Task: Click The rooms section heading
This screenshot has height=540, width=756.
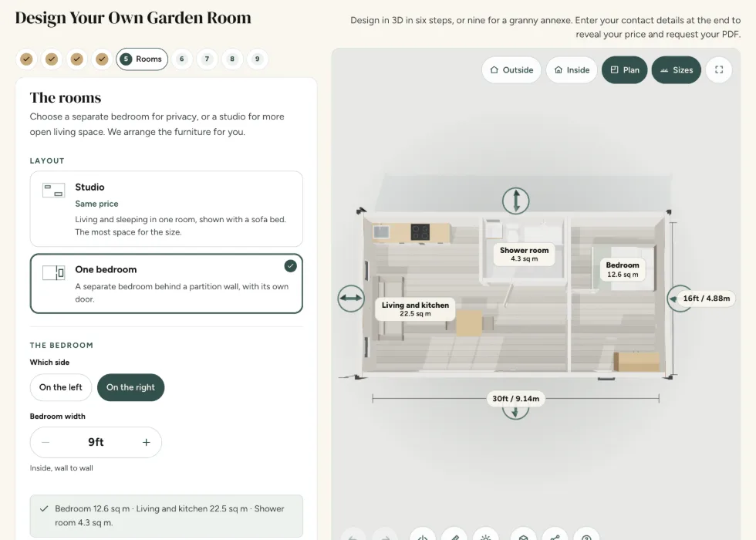Action: coord(66,98)
